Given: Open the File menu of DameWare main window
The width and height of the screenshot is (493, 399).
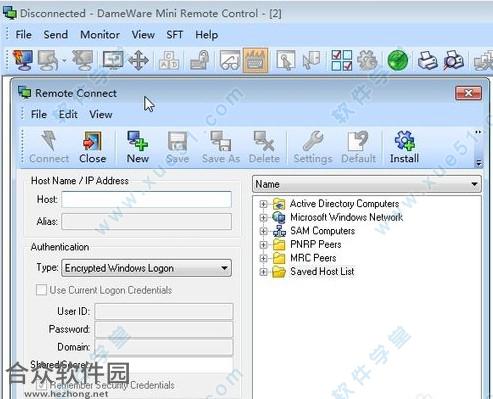Looking at the screenshot, I should click(x=23, y=35).
